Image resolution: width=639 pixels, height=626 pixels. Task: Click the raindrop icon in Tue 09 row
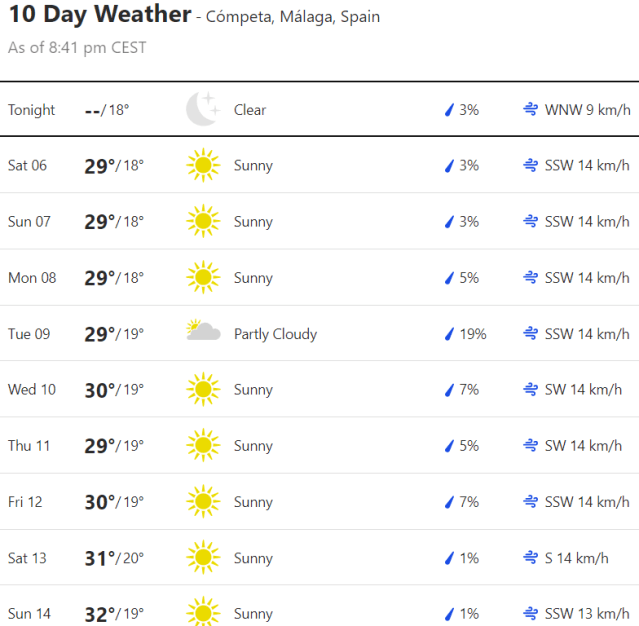(x=449, y=334)
